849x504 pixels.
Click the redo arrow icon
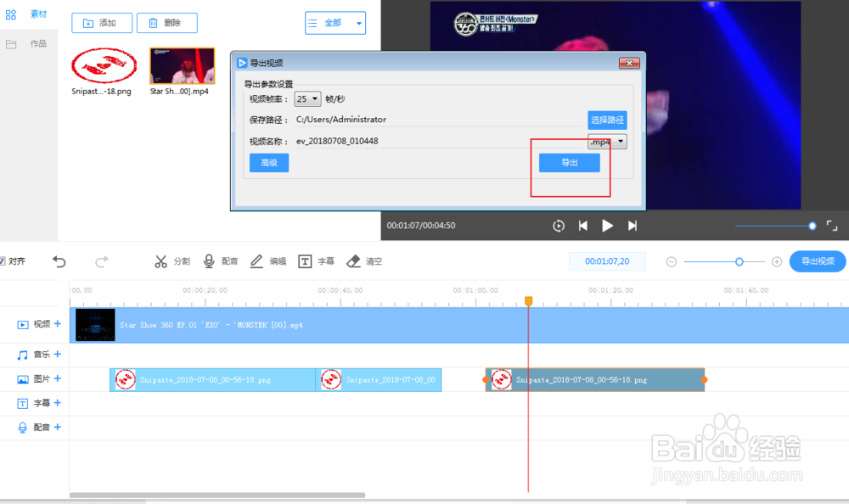pyautogui.click(x=102, y=262)
